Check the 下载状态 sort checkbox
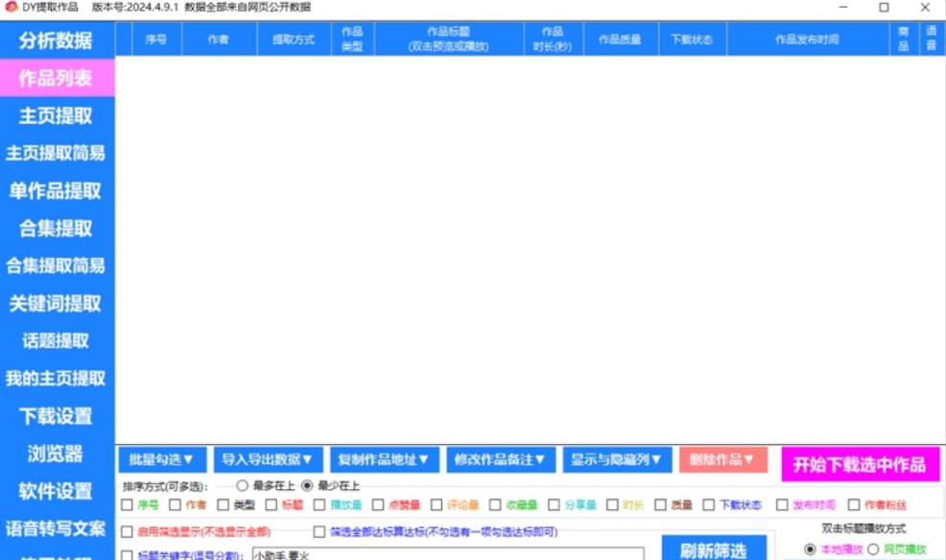The width and height of the screenshot is (946, 560). point(709,504)
